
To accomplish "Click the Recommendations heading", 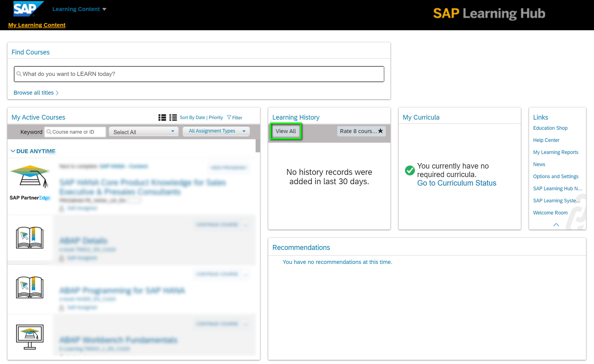I will [x=301, y=248].
